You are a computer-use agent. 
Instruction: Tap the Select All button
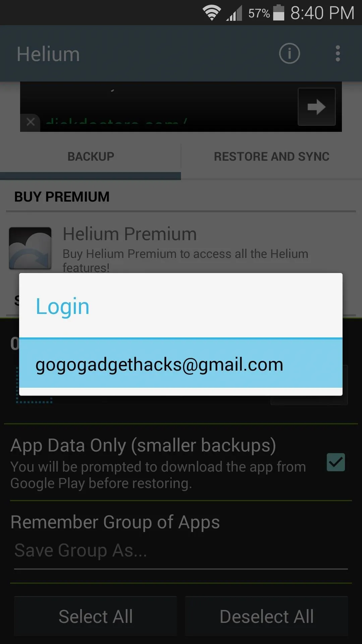tap(96, 616)
